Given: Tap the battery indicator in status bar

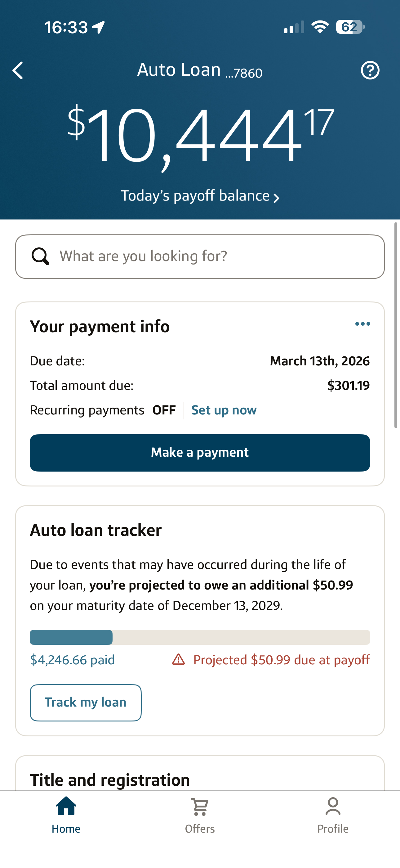Looking at the screenshot, I should tap(350, 27).
